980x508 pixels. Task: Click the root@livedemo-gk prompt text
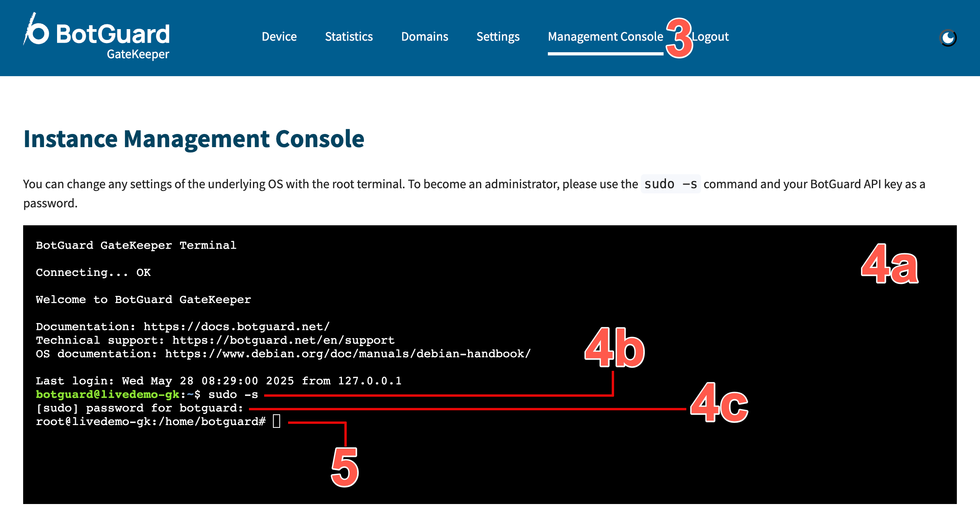pyautogui.click(x=151, y=421)
